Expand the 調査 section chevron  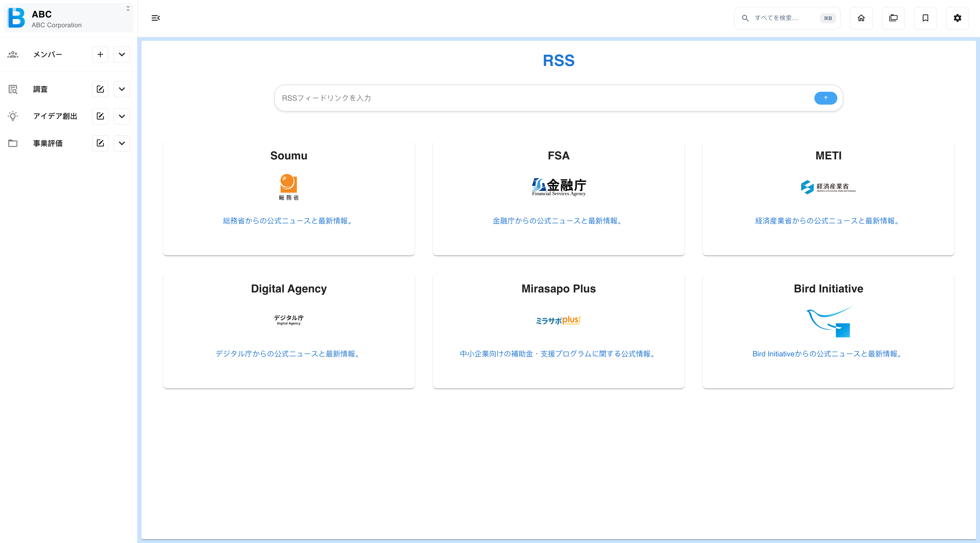tap(122, 89)
